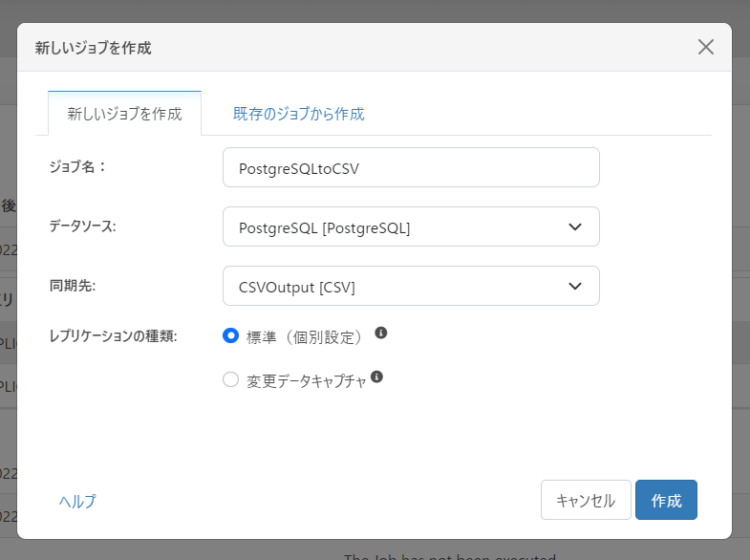The image size is (750, 560).
Task: Click the データソース: field label
Action: [x=82, y=226]
